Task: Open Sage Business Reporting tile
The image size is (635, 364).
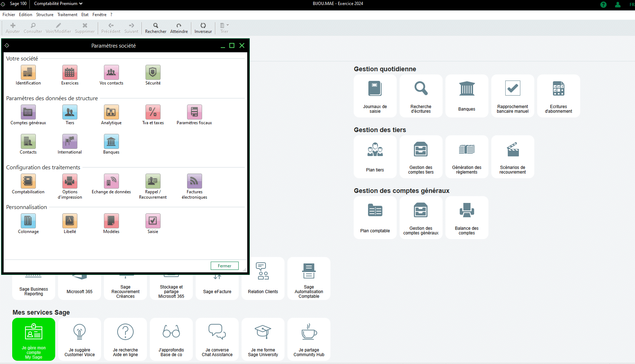Action: pos(34,287)
